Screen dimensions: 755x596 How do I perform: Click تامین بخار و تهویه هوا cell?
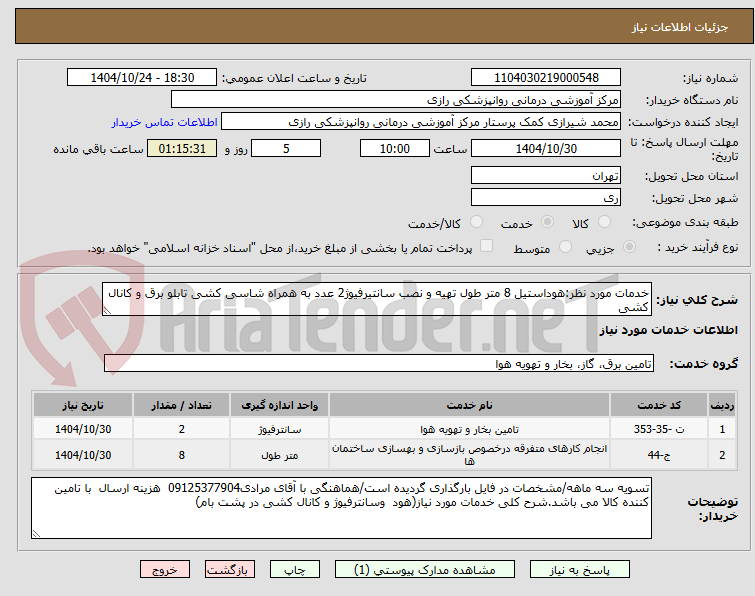pos(469,429)
